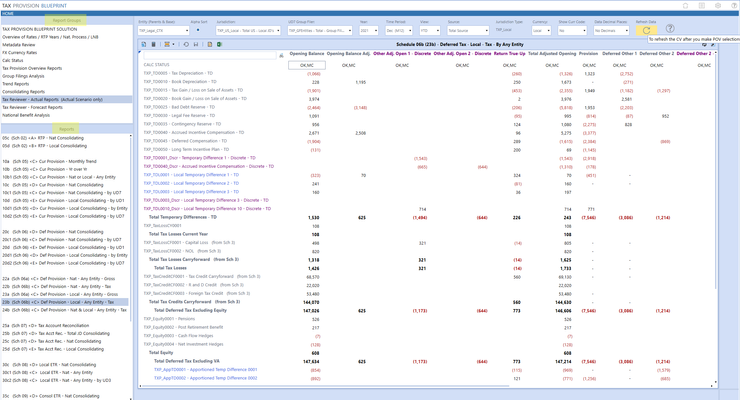Viewport: 740px width, 400px height.
Task: Export the grid via the Excel icon
Action: tap(219, 44)
